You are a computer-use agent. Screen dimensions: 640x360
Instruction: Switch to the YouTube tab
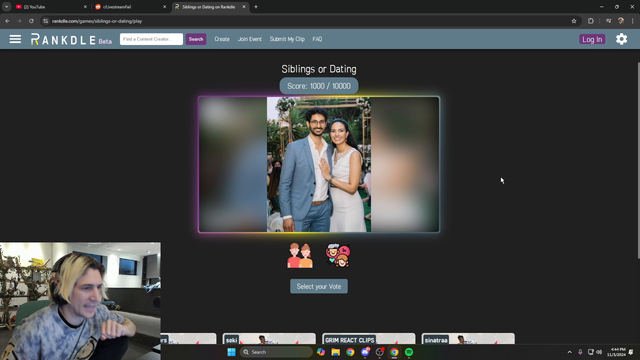(50, 7)
